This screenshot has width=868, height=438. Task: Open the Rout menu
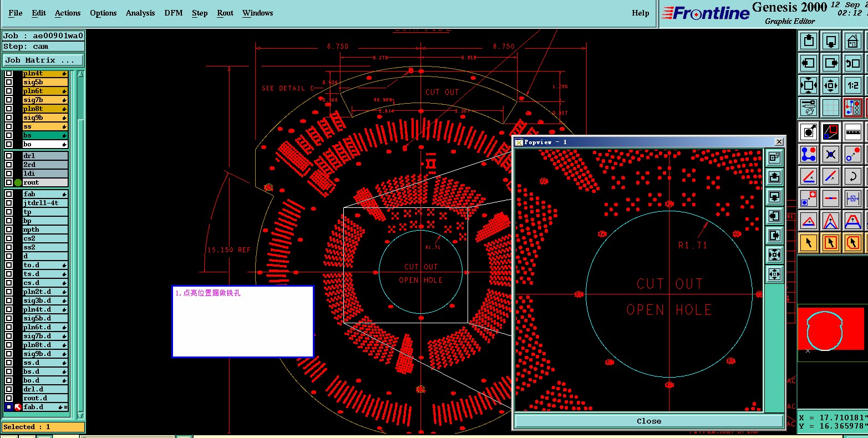coord(225,13)
